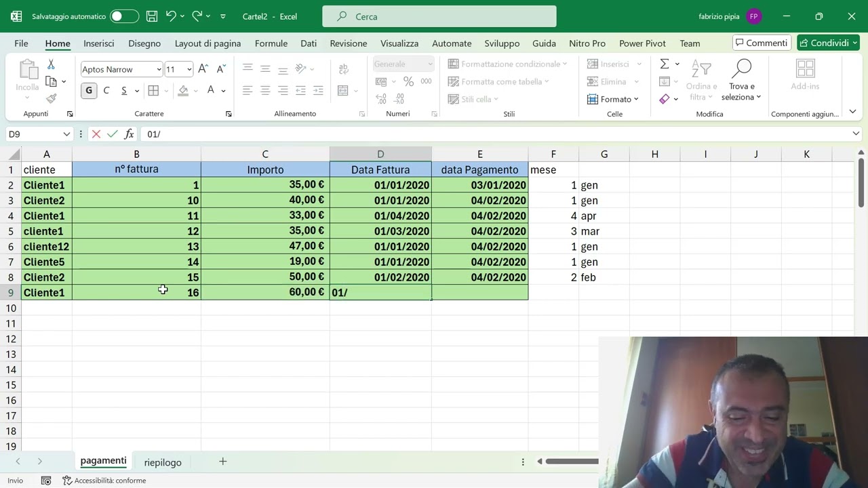
Task: Select the pagamenti sheet tab
Action: [103, 461]
